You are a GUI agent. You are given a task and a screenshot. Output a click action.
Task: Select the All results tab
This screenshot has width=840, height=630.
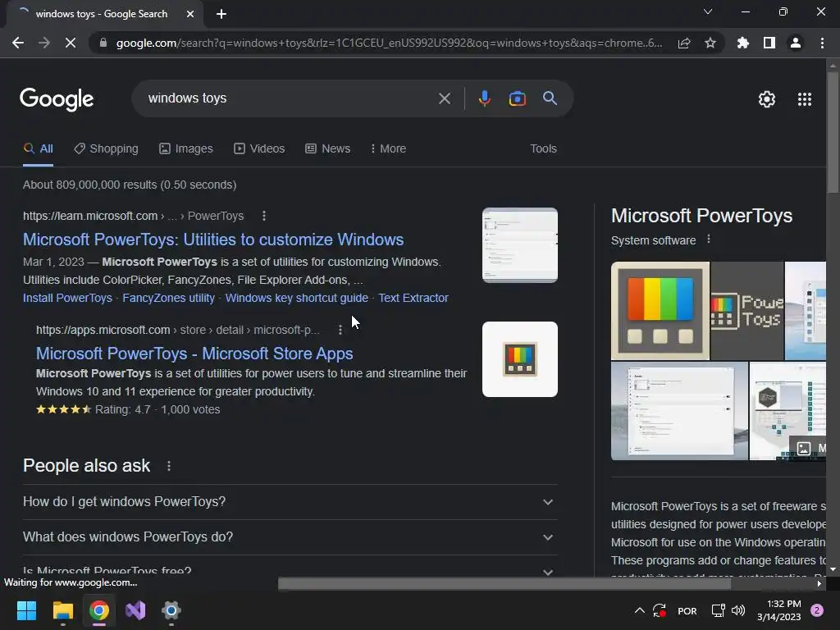(x=38, y=148)
